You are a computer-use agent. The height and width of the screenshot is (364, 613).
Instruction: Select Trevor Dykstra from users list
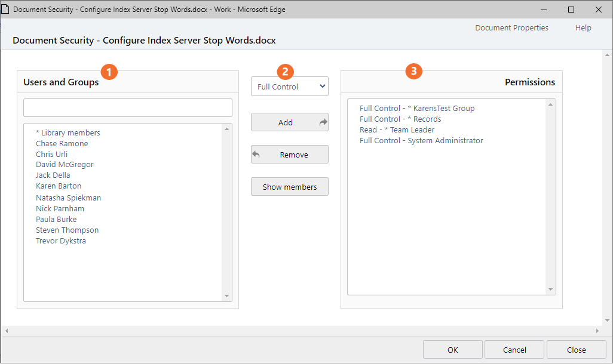tap(61, 241)
